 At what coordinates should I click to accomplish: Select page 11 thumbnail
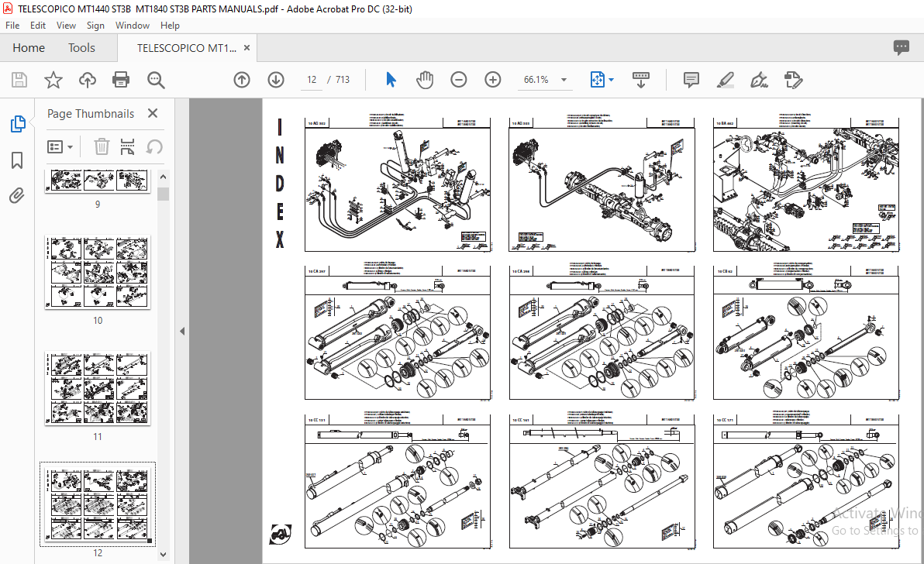pyautogui.click(x=98, y=389)
